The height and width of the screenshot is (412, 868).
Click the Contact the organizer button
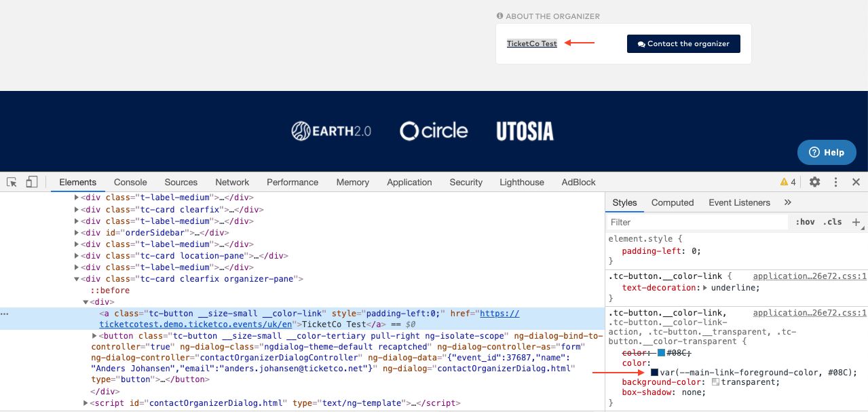(683, 43)
